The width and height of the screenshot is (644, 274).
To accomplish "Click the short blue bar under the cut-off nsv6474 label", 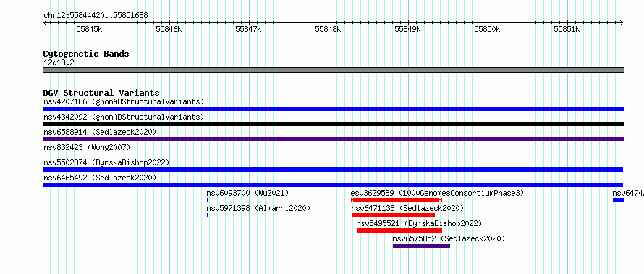I will pyautogui.click(x=618, y=200).
